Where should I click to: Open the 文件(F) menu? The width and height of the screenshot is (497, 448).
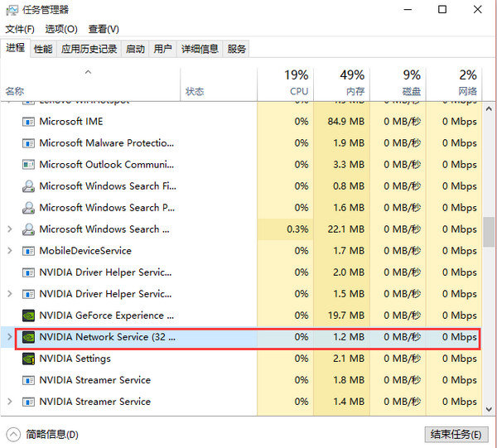pos(20,29)
